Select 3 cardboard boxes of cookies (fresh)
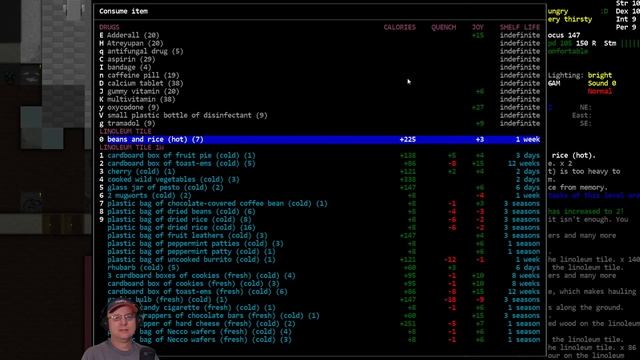The width and height of the screenshot is (640, 360). [201, 275]
